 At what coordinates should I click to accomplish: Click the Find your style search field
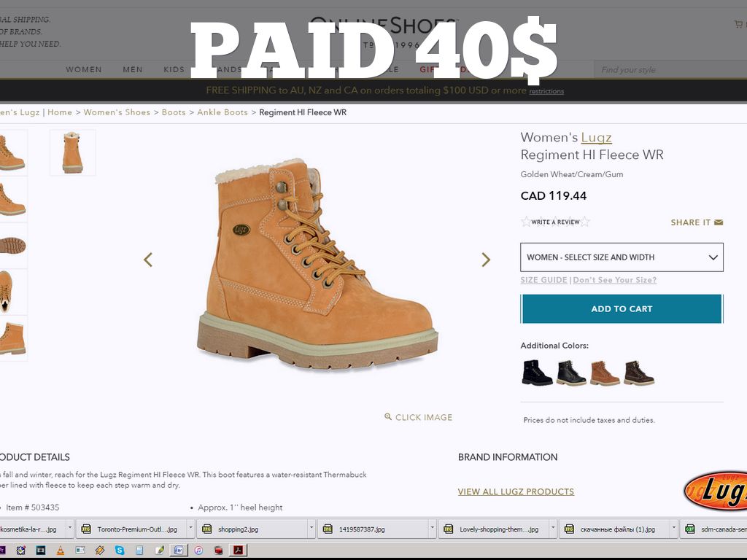(x=667, y=70)
